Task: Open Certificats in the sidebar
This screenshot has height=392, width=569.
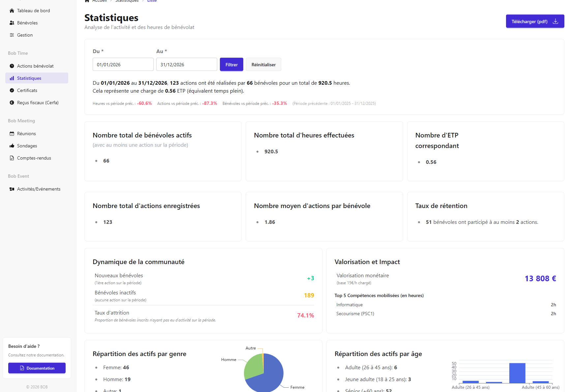Action: pyautogui.click(x=37, y=90)
